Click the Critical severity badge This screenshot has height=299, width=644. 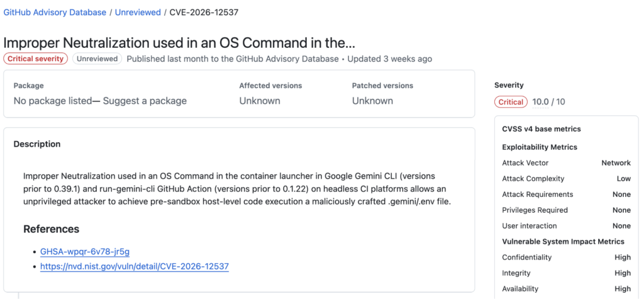tap(36, 59)
